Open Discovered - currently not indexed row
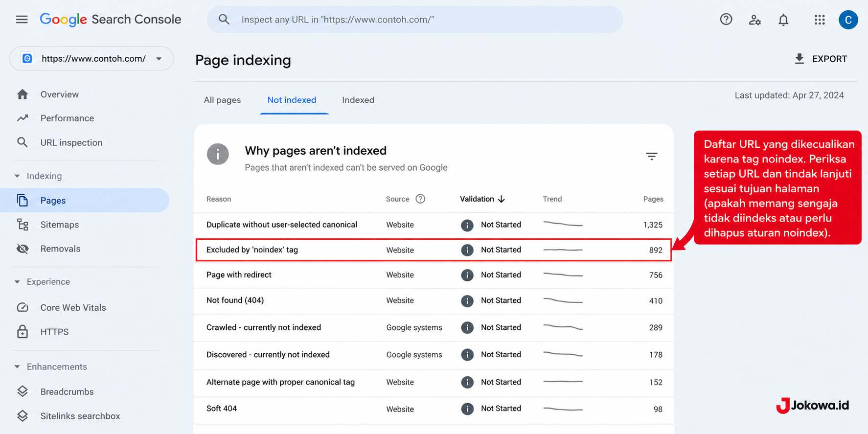Image resolution: width=868 pixels, height=434 pixels. tap(434, 355)
